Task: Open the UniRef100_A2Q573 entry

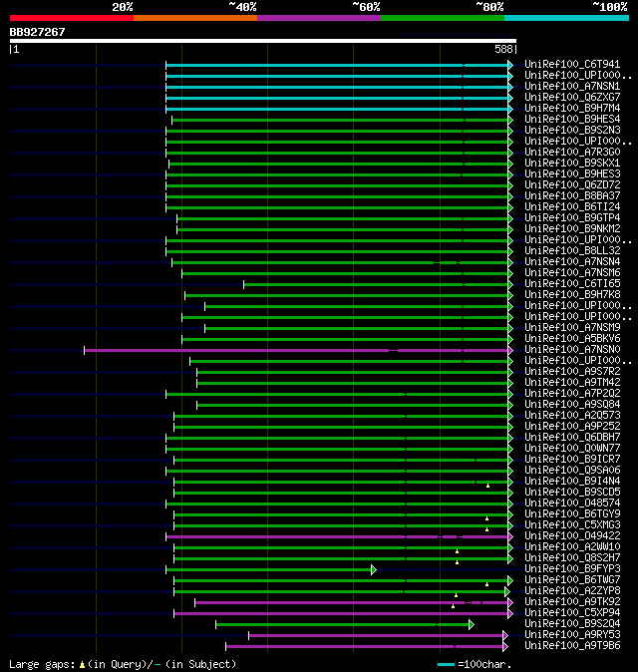Action: (x=572, y=416)
